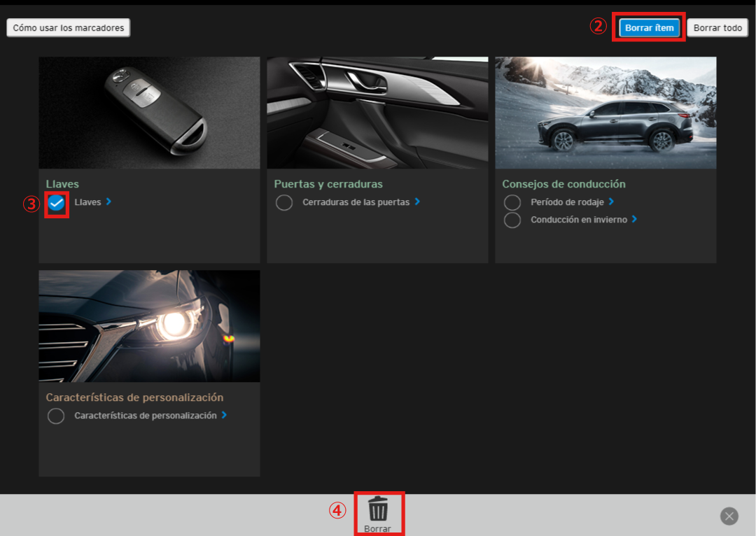This screenshot has height=536, width=756.
Task: Select the Características de personalización radio button
Action: tap(56, 416)
